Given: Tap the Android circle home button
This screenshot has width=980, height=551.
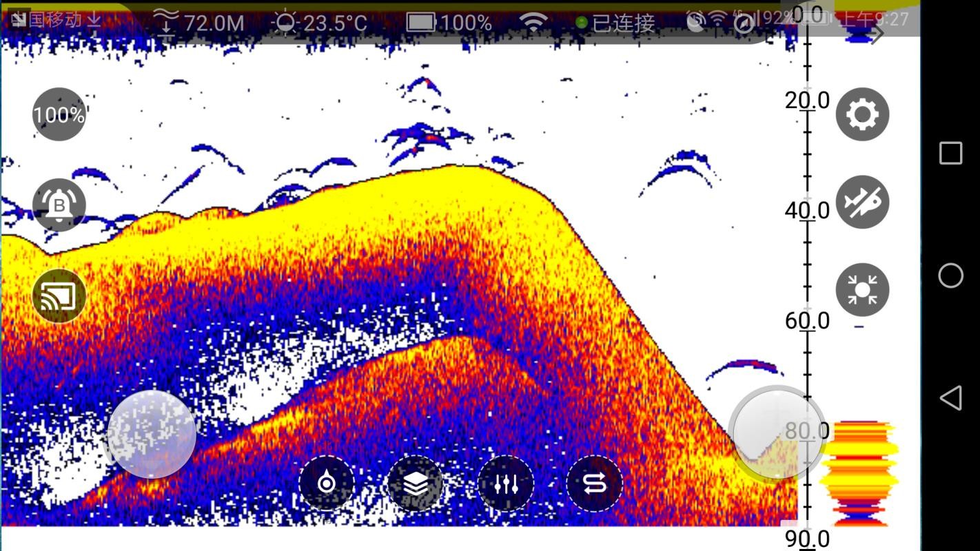Looking at the screenshot, I should pos(950,275).
